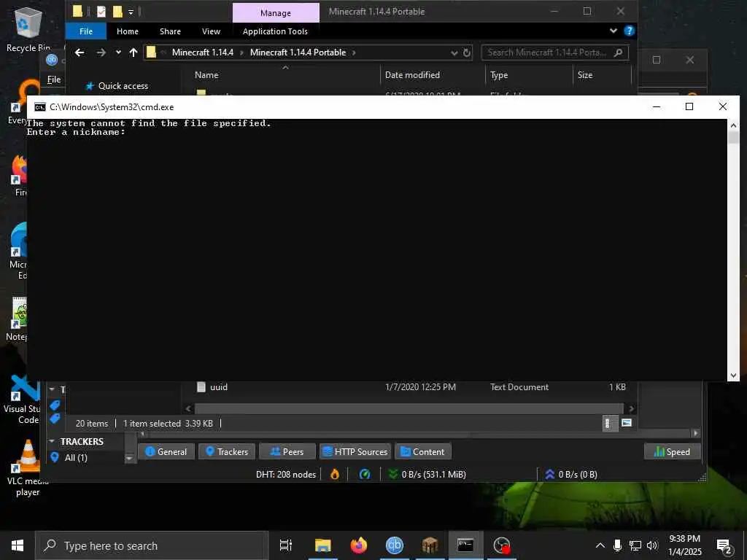Expand the chevron after Minecraft 1.14.4 Portable breadcrumb

pos(354,52)
